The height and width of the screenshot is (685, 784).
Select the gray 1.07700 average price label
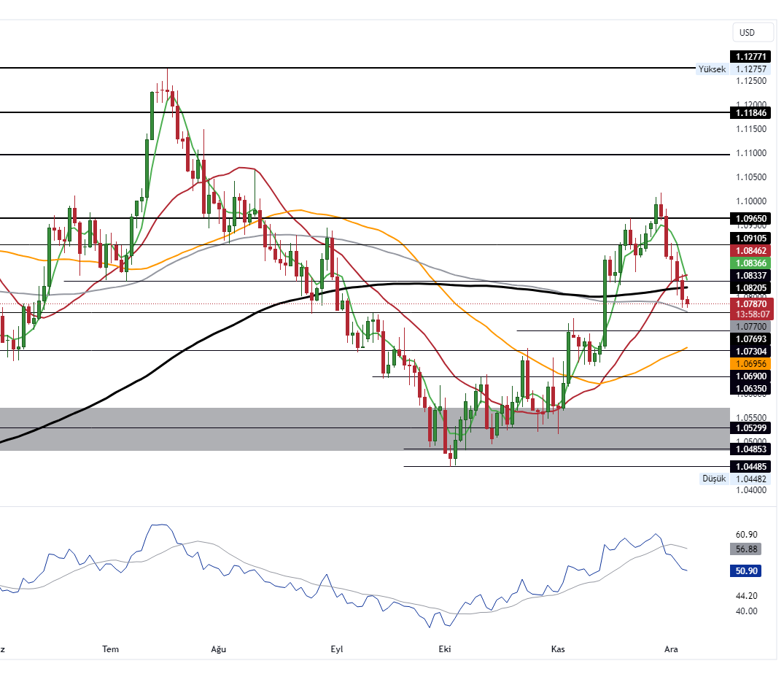point(752,327)
